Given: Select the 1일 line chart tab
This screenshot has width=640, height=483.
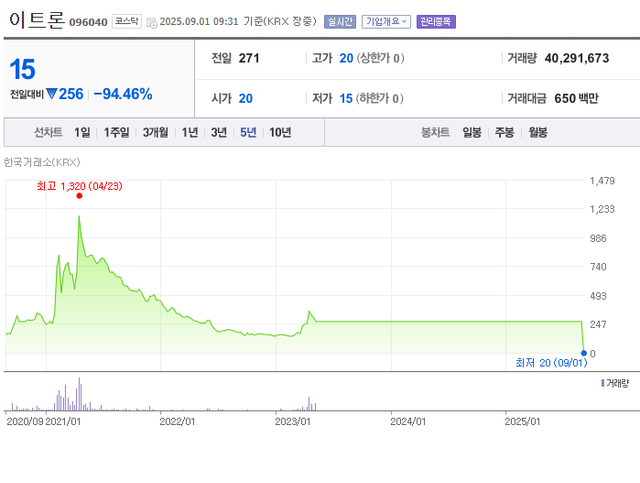Looking at the screenshot, I should [x=82, y=132].
